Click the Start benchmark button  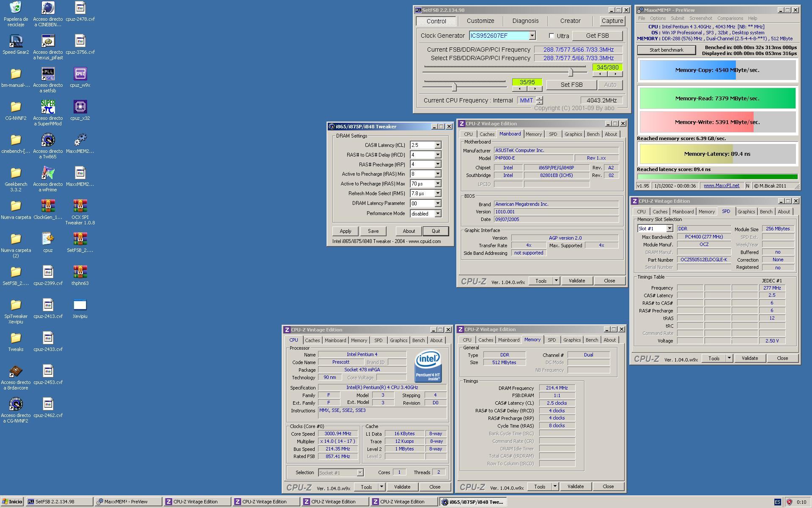(x=666, y=50)
